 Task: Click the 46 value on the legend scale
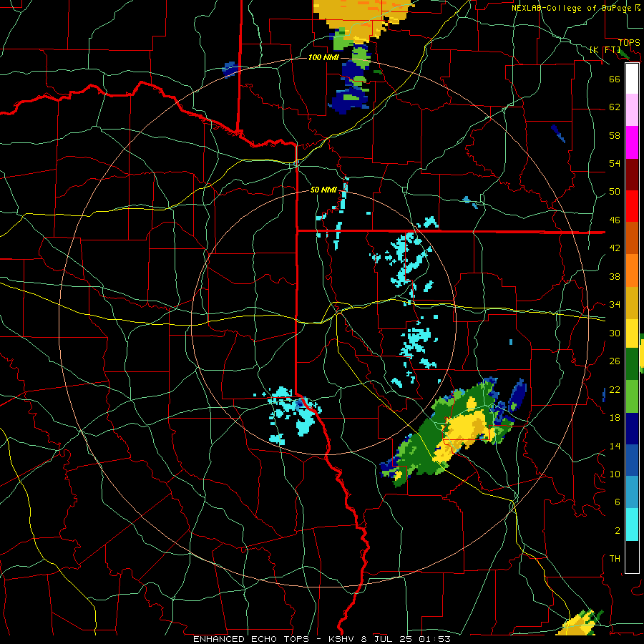pyautogui.click(x=615, y=220)
